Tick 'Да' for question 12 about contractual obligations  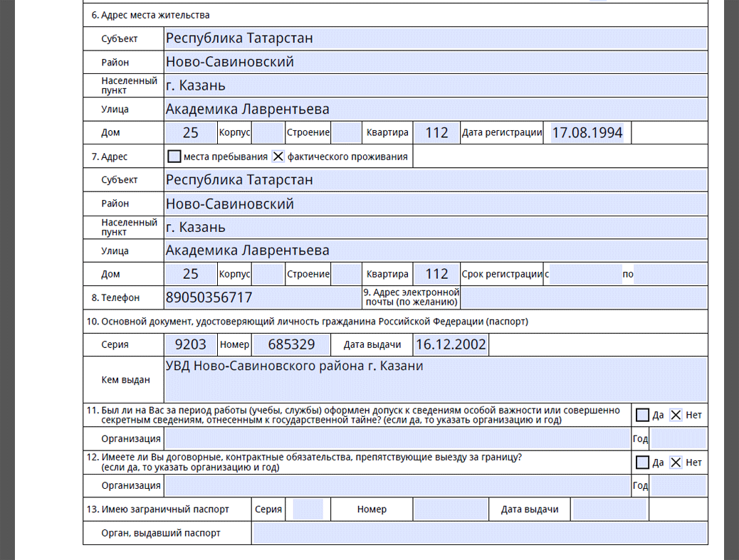pyautogui.click(x=642, y=463)
